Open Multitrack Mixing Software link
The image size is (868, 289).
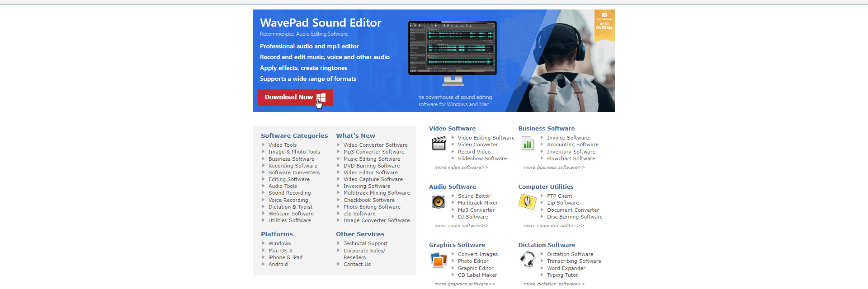coord(377,193)
